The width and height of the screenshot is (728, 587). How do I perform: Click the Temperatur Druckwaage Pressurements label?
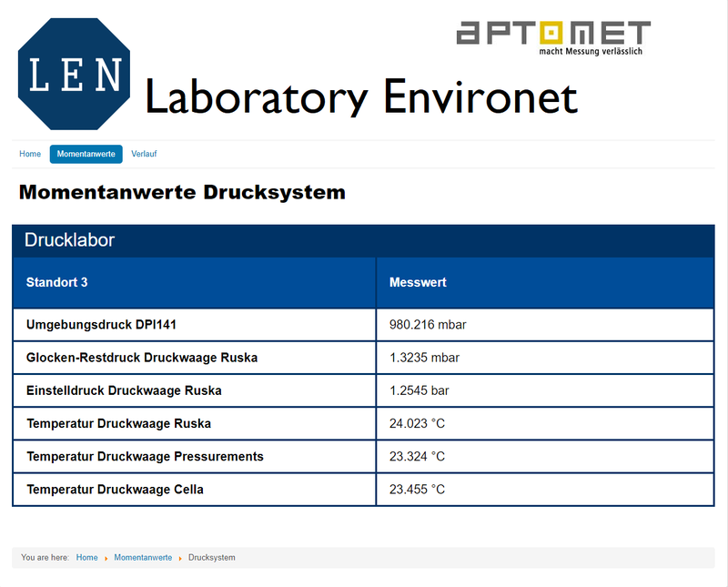pos(145,456)
